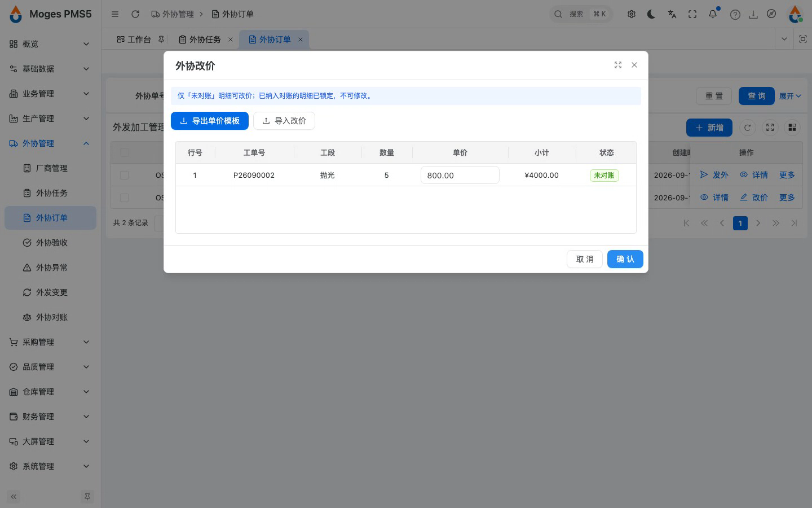
Task: Open the user avatar menu
Action: click(x=795, y=14)
